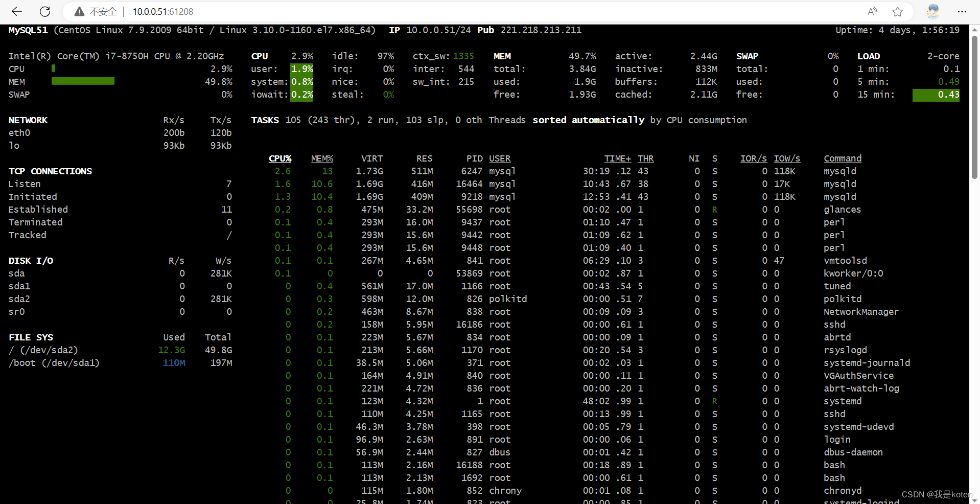Click the login process command
Image resolution: width=980 pixels, height=504 pixels.
837,440
